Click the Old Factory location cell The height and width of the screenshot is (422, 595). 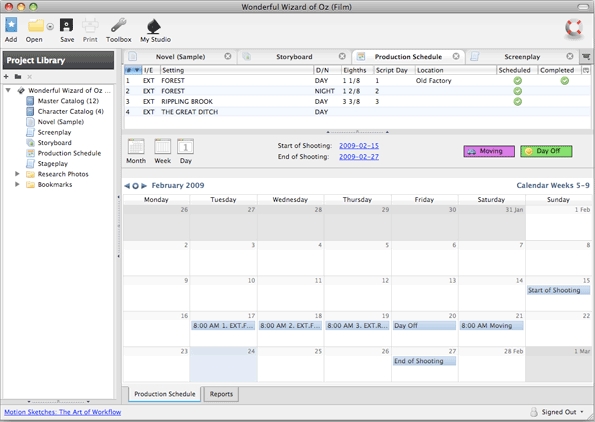pos(433,80)
